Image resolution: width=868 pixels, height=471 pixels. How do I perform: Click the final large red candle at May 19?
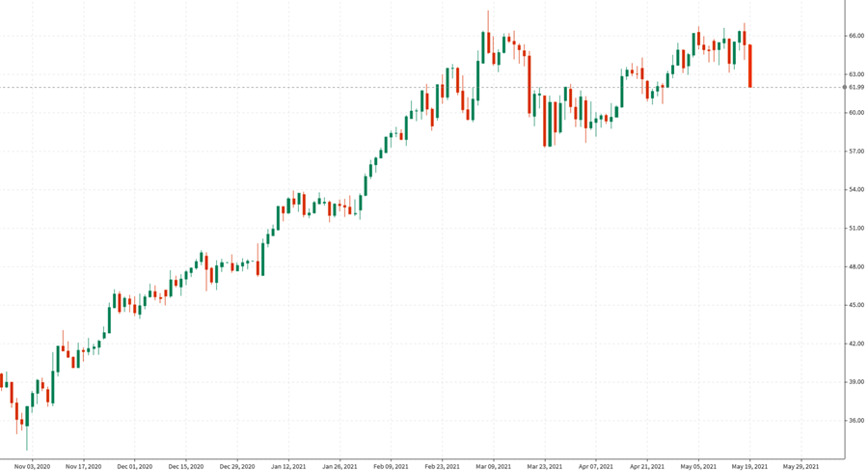coord(750,66)
